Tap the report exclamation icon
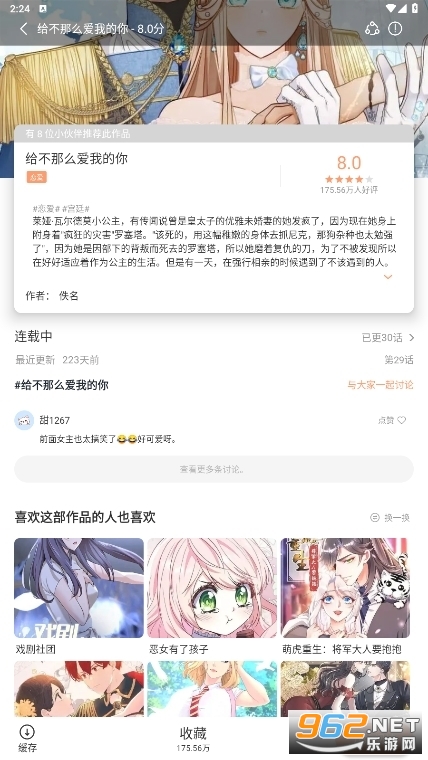Screen dimensions: 428x760 395,29
